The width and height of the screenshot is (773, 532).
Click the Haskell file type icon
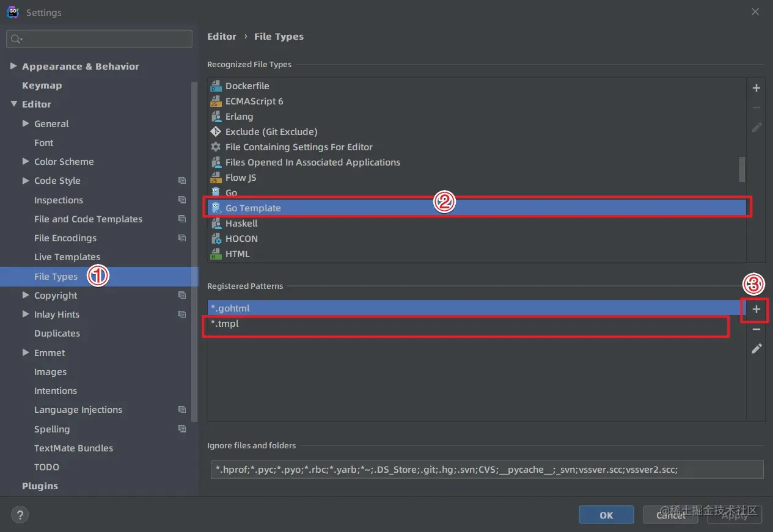click(x=215, y=224)
